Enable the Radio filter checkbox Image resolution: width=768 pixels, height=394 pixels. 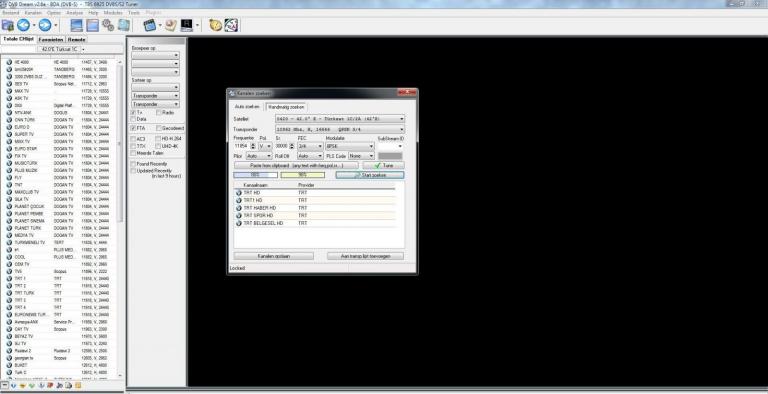click(x=159, y=113)
